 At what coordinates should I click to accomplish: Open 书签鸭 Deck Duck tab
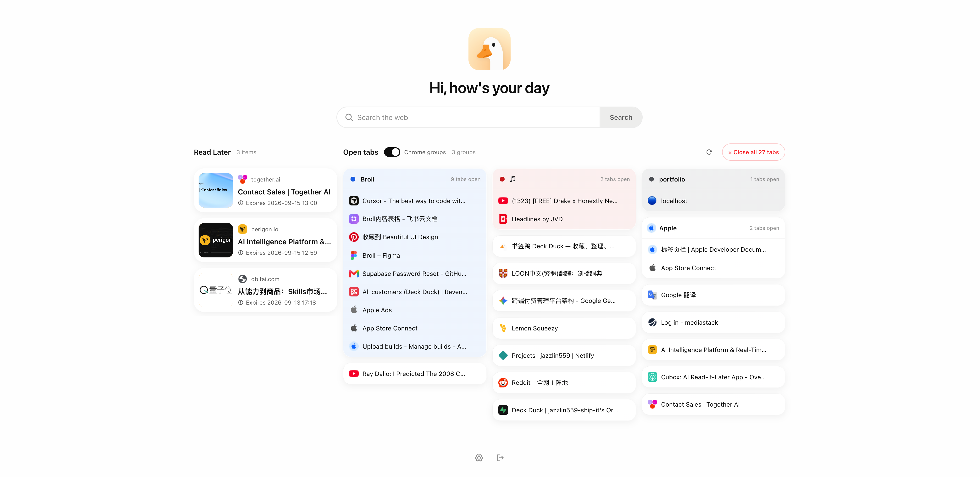(x=564, y=246)
